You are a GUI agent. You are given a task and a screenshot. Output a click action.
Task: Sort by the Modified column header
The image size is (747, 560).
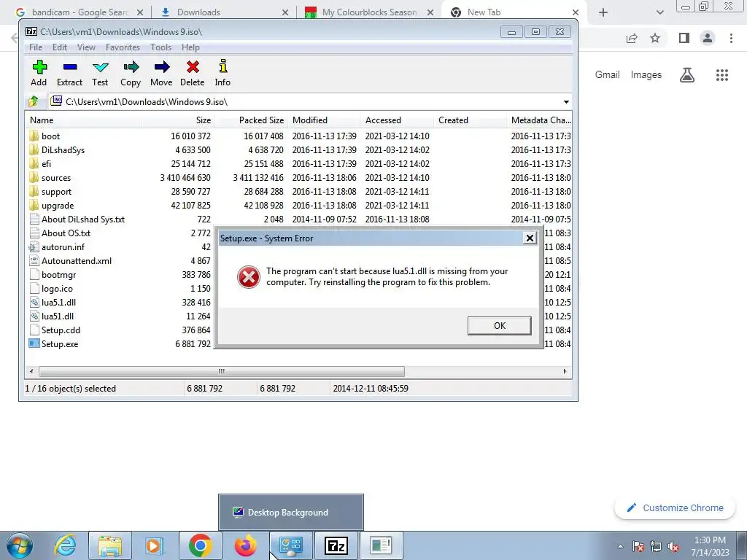[x=324, y=120]
